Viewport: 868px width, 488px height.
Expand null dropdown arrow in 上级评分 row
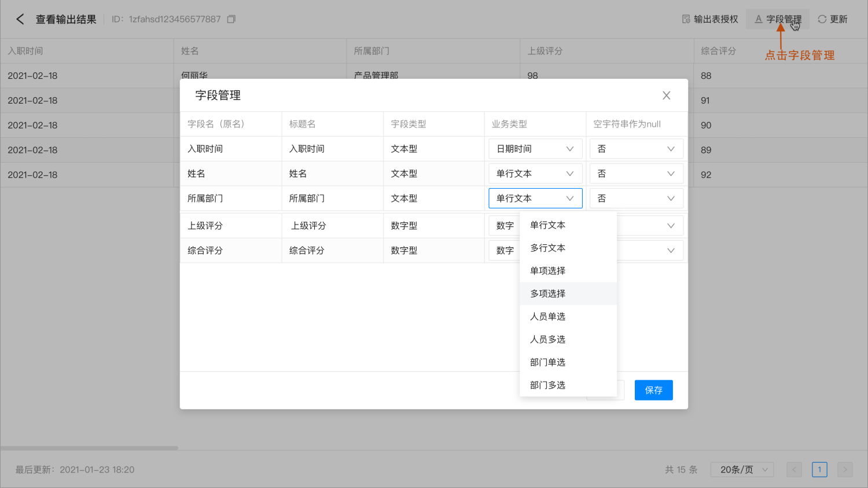coord(671,226)
